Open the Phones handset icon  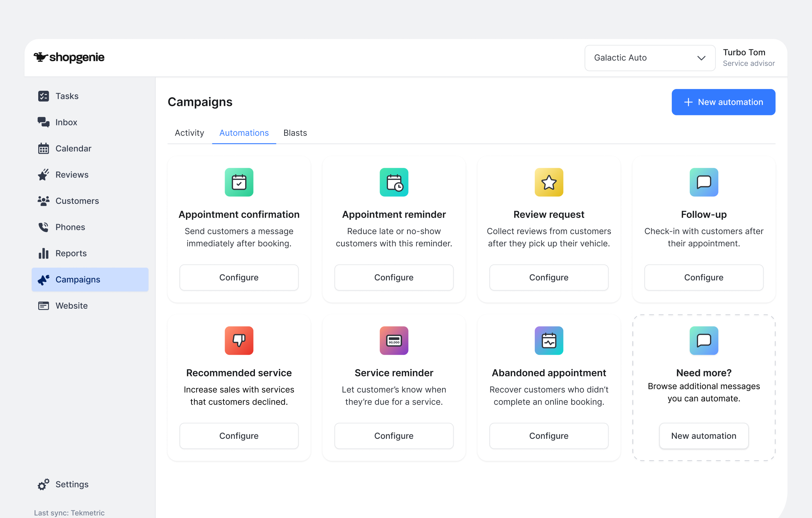tap(43, 227)
